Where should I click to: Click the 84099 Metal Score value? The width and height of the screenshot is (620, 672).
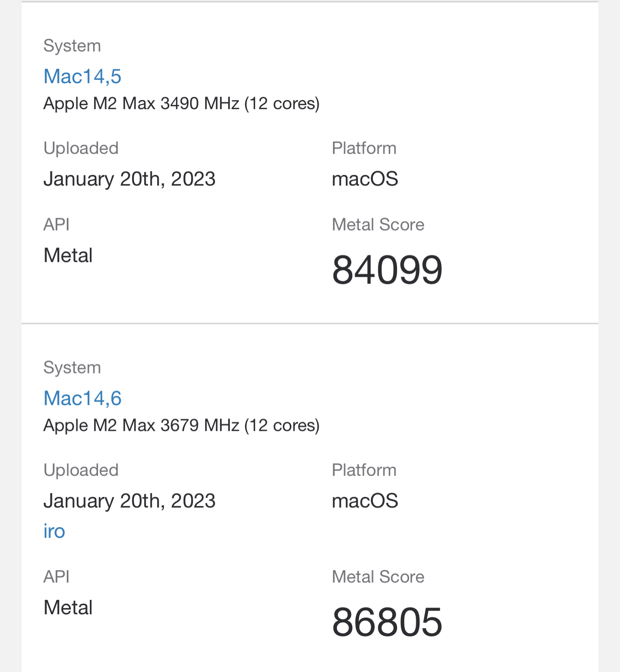387,270
